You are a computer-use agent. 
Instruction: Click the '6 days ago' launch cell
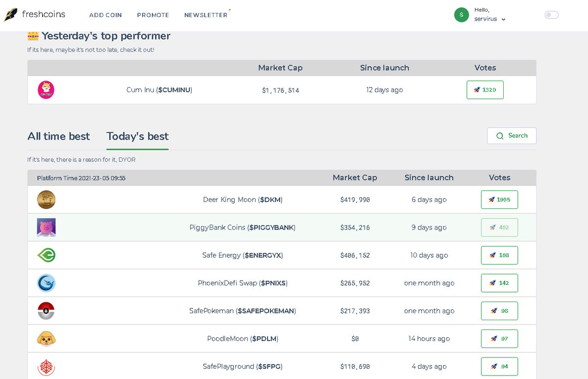pyautogui.click(x=429, y=200)
